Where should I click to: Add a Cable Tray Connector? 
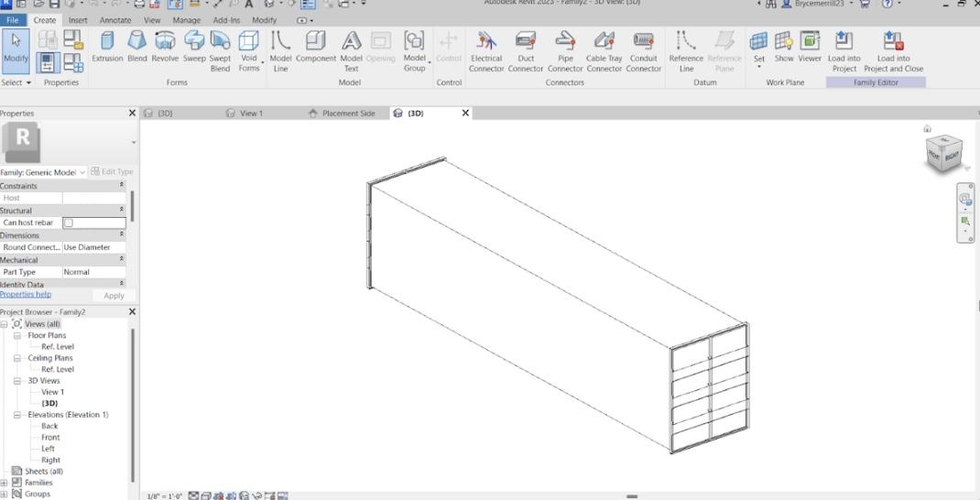(604, 51)
